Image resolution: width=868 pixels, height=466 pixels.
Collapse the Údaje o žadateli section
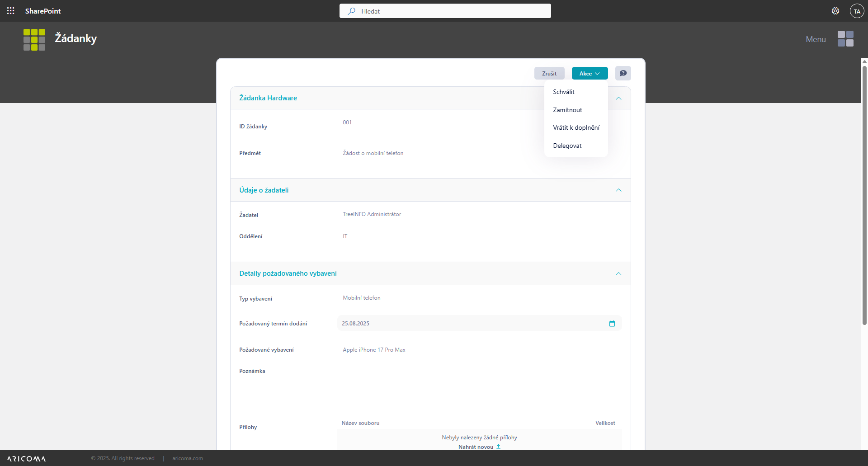(618, 190)
